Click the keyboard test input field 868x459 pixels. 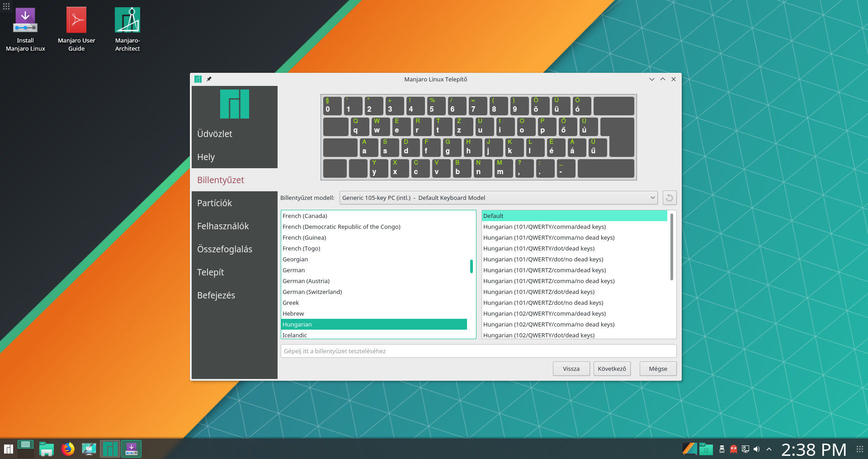[478, 351]
